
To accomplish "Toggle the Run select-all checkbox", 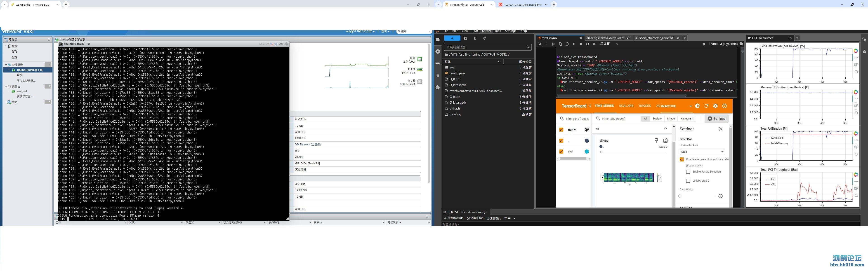I will click(x=561, y=130).
